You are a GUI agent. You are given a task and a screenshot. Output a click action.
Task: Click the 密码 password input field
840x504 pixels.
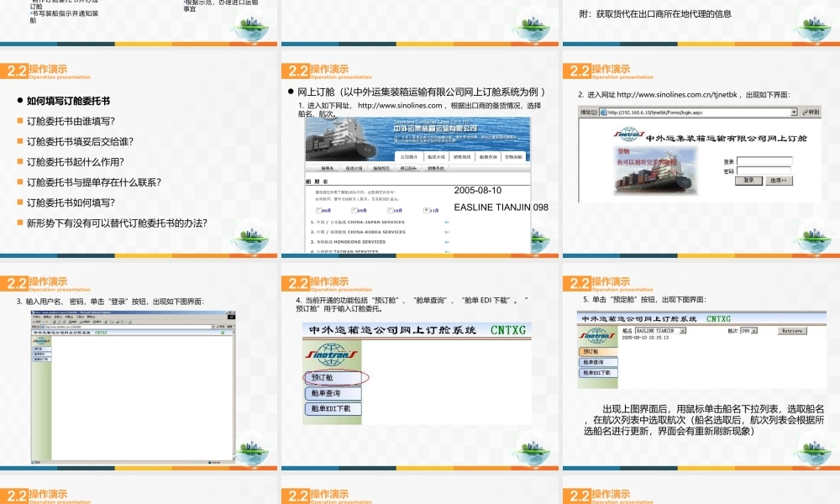coord(764,171)
